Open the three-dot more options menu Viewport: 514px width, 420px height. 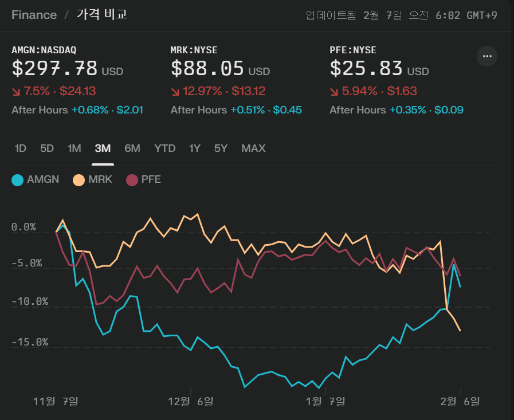[487, 56]
